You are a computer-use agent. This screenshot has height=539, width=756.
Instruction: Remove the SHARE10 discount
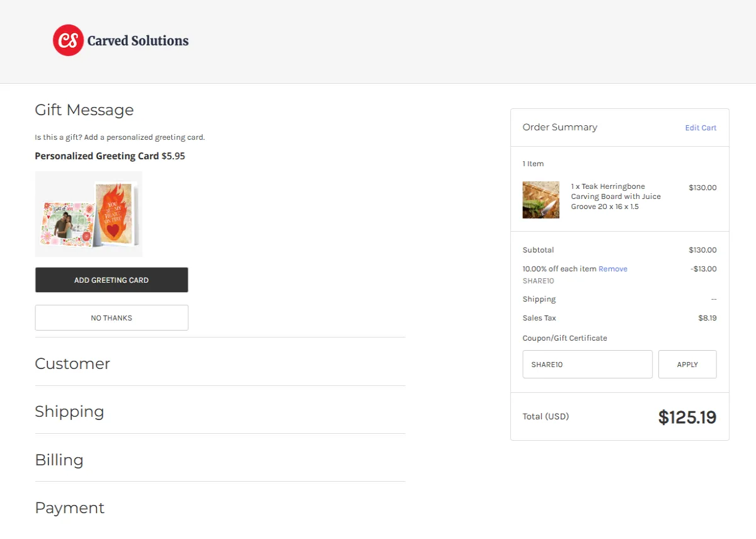[x=613, y=269]
